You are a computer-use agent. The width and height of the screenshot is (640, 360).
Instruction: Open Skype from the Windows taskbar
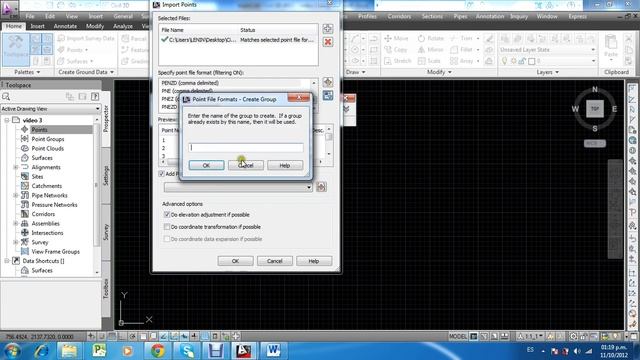click(x=187, y=351)
